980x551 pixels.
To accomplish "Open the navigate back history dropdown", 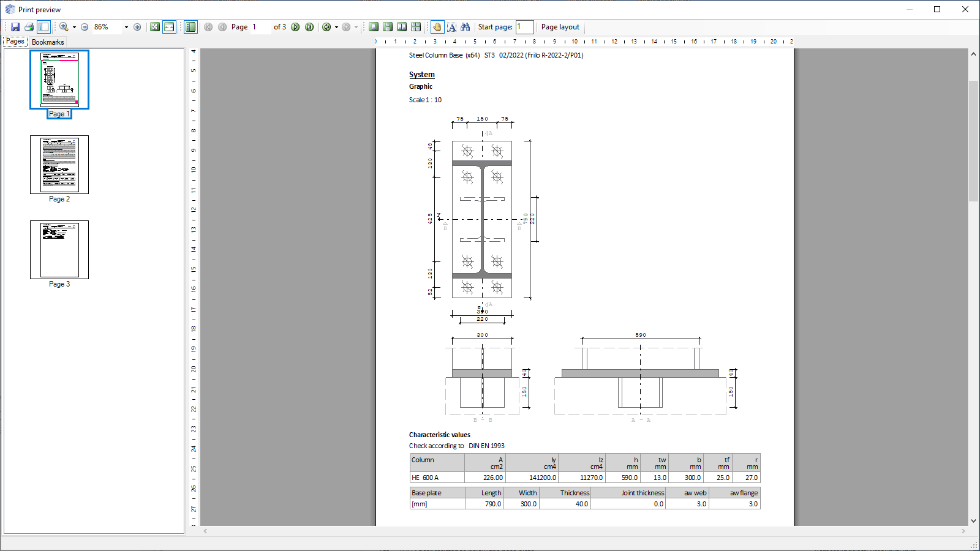I will tap(336, 27).
